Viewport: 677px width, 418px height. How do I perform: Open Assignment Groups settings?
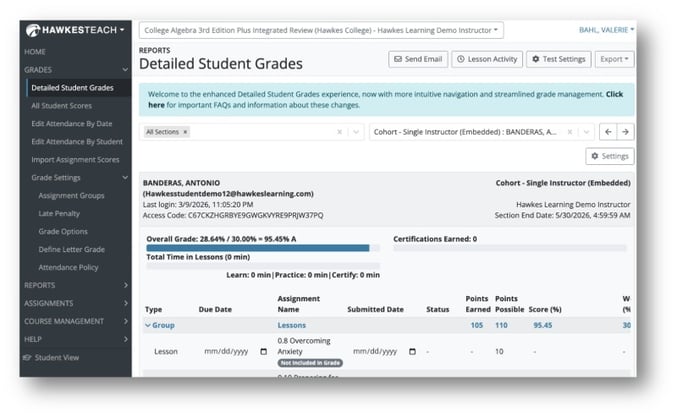[71, 196]
